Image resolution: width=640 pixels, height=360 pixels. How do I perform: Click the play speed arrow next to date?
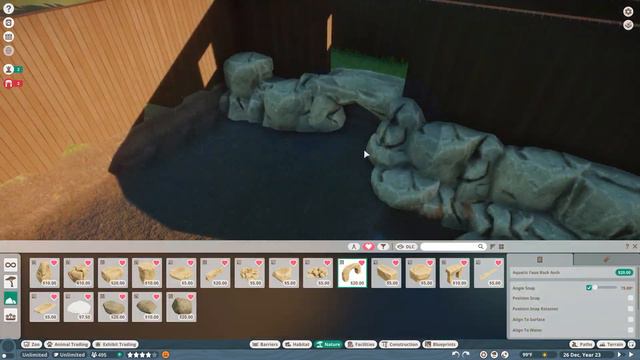pyautogui.click(x=620, y=355)
